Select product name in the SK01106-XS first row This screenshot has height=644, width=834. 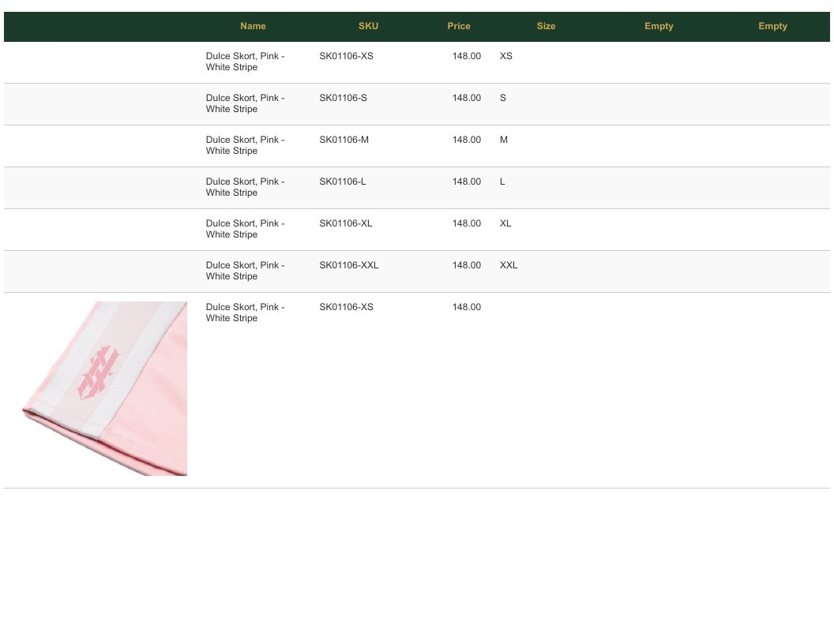(x=245, y=62)
